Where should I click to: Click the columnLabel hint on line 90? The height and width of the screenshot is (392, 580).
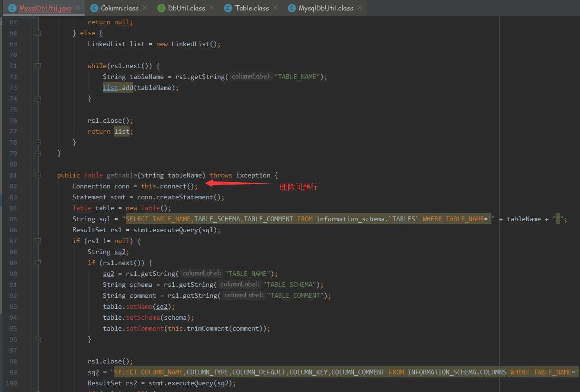[x=202, y=274]
